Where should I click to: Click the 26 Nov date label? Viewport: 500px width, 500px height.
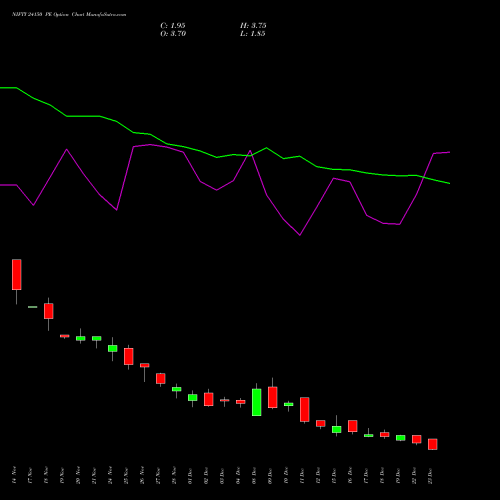[142, 475]
